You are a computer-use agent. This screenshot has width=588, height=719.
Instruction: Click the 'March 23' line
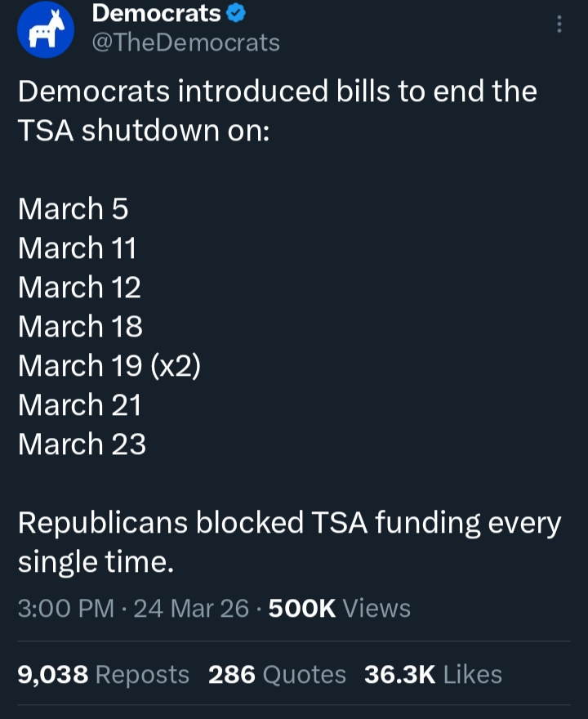click(x=82, y=444)
